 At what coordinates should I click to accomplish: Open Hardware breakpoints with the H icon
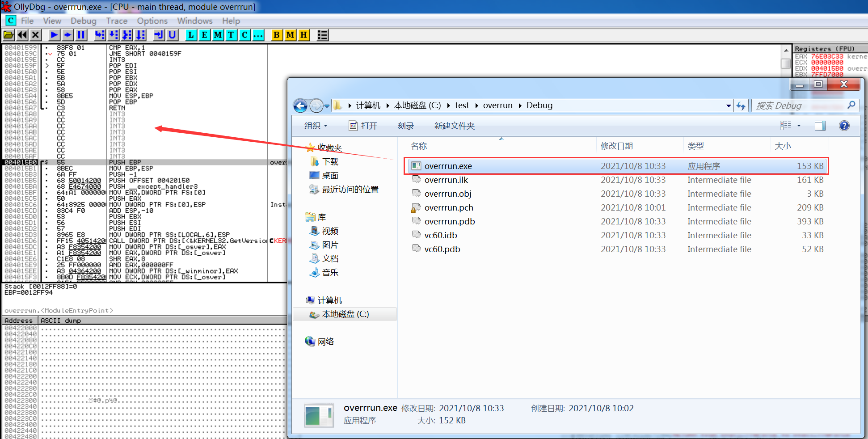point(303,35)
